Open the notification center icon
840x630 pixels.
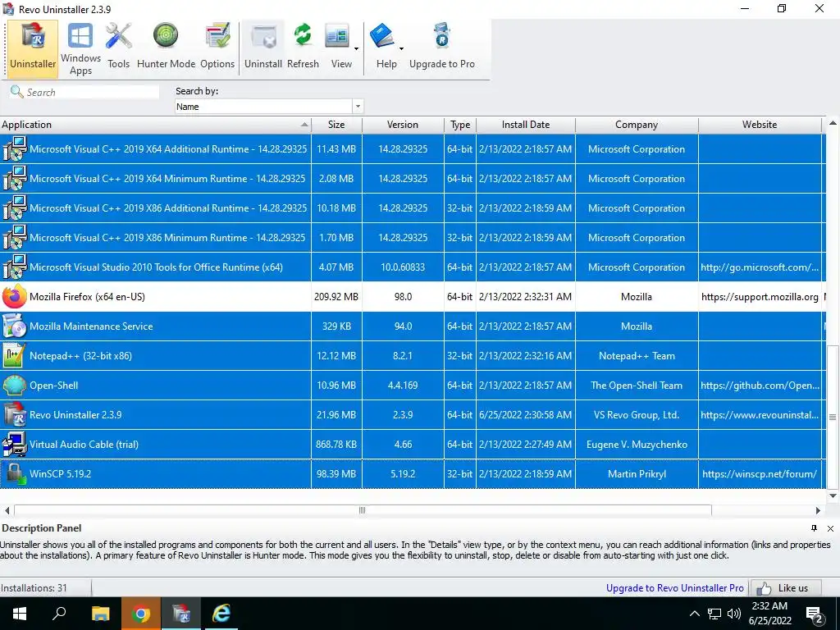(x=815, y=615)
